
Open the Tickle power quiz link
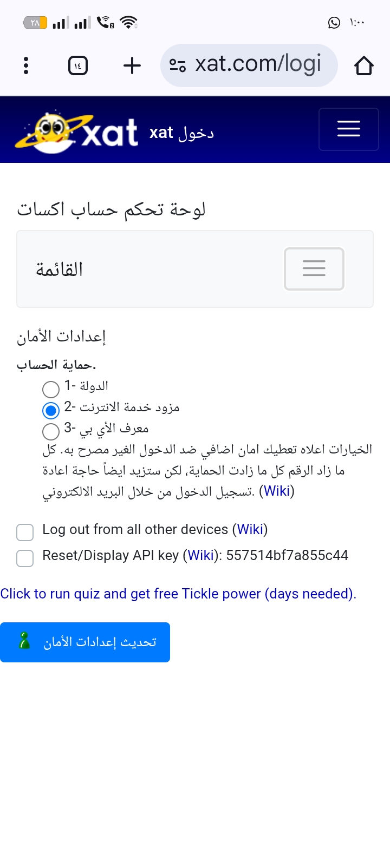(x=178, y=594)
